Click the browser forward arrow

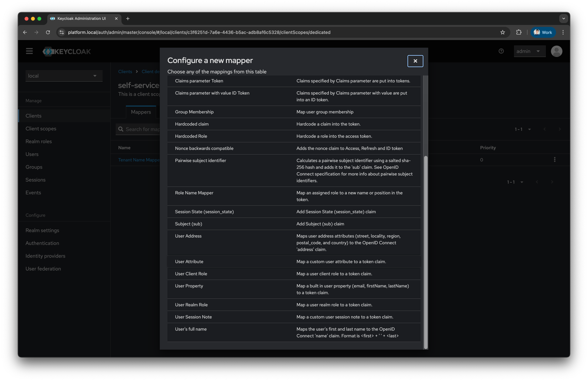36,32
